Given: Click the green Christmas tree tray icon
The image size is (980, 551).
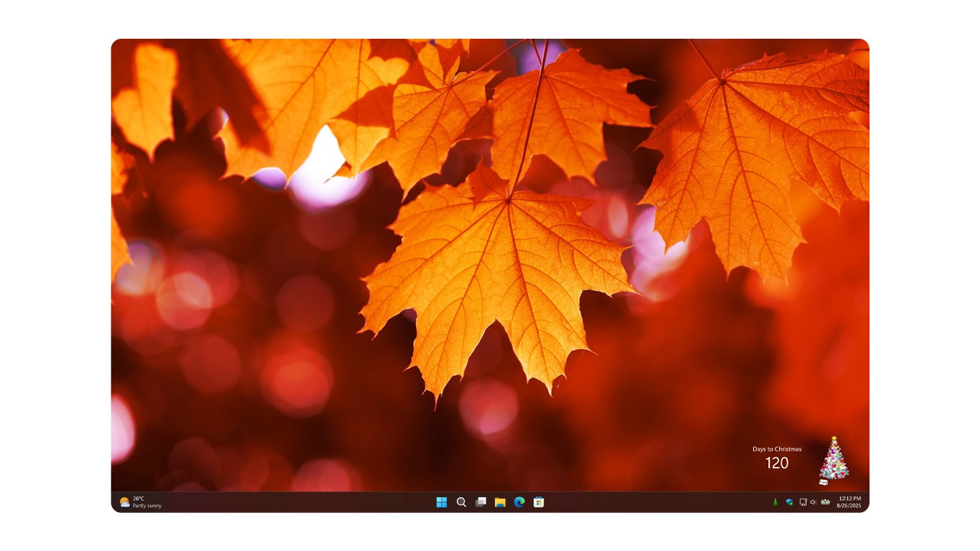Looking at the screenshot, I should pos(776,501).
